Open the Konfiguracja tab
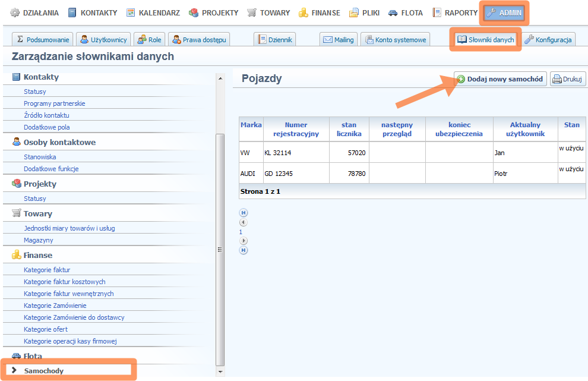This screenshot has height=381, width=588. click(x=549, y=40)
